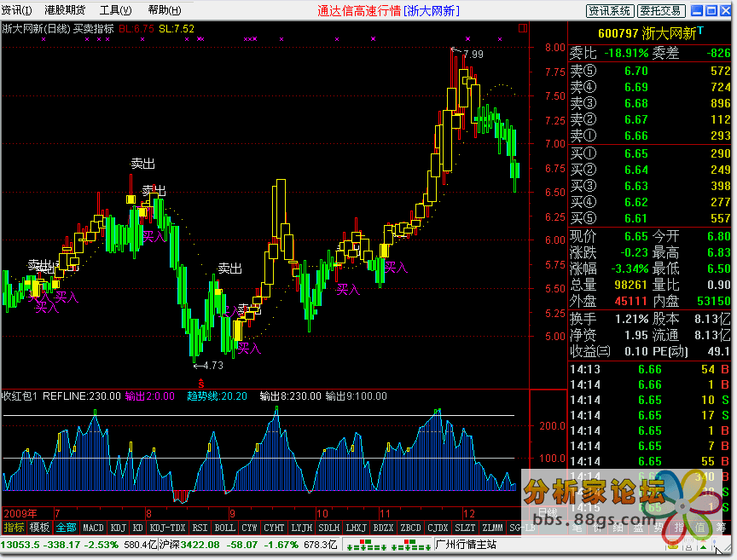
Task: Switch to the RSI indicator
Action: tap(200, 528)
